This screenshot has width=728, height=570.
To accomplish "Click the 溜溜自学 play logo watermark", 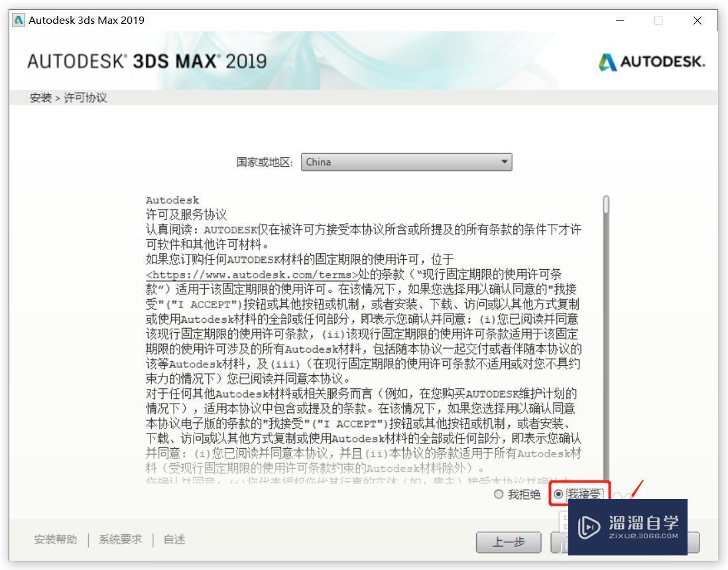I will pyautogui.click(x=589, y=527).
